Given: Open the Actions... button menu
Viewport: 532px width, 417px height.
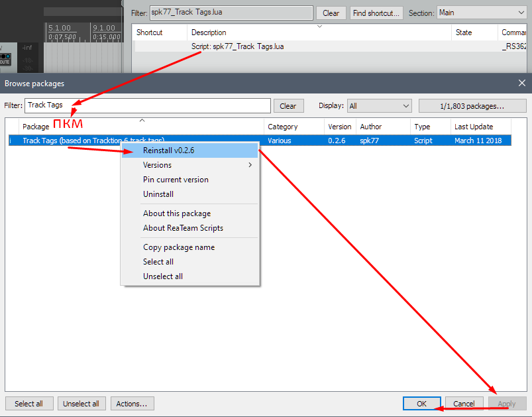Looking at the screenshot, I should 132,404.
